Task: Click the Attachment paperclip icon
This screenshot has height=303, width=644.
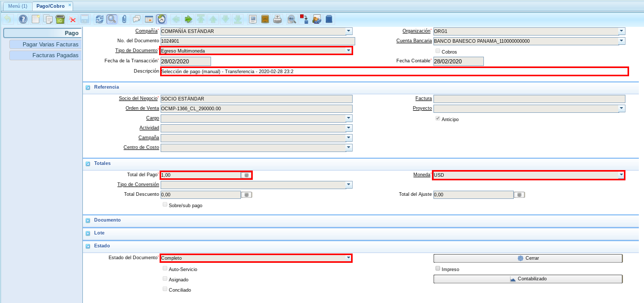Action: coord(124,19)
